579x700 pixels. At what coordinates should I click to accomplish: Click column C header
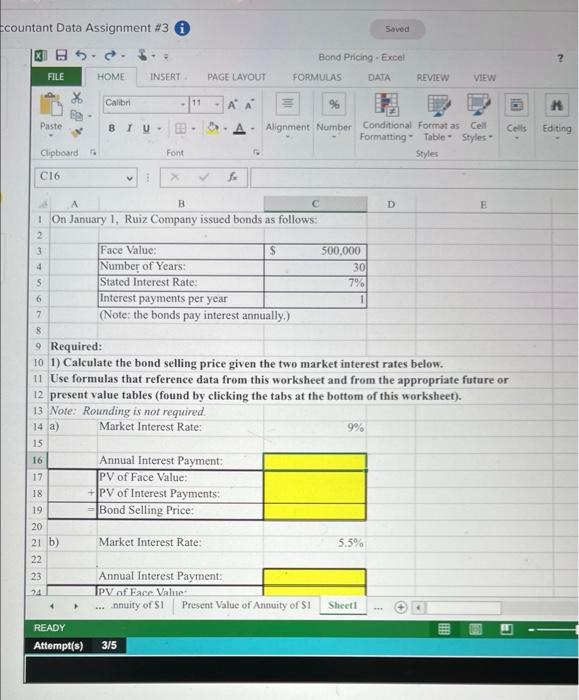(x=315, y=204)
